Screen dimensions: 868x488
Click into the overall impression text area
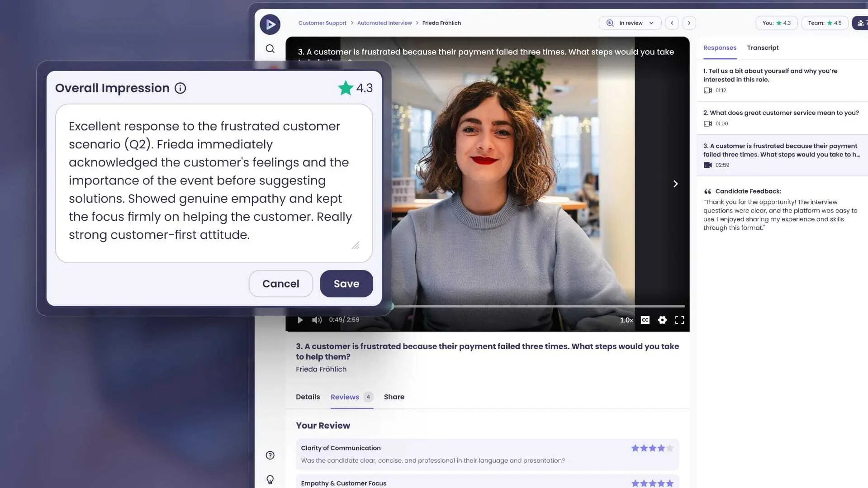point(213,183)
